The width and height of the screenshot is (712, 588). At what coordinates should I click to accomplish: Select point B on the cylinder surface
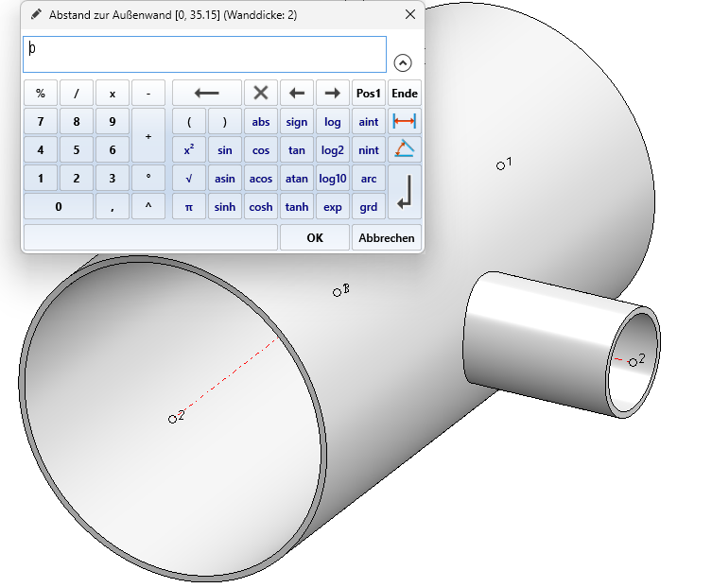tap(337, 293)
